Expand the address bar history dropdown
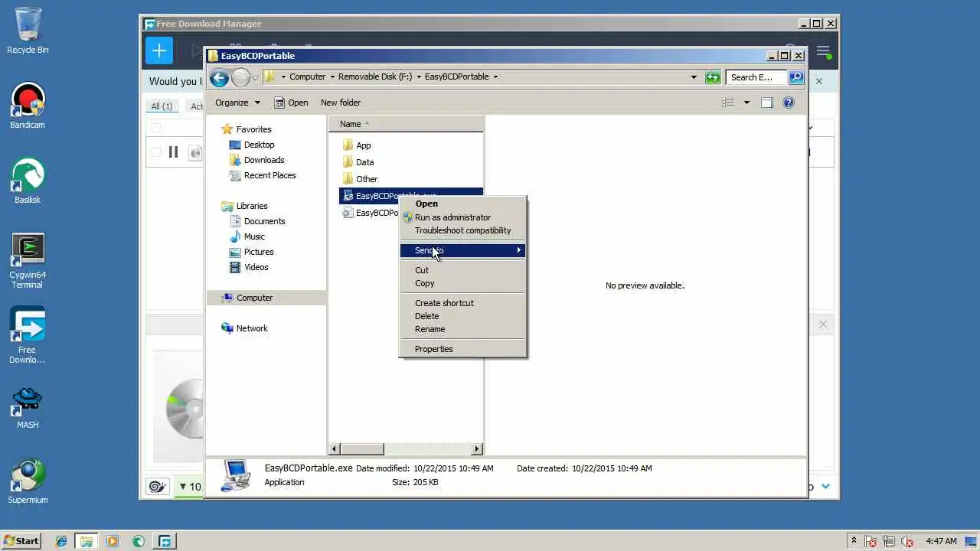The width and height of the screenshot is (980, 551). pyautogui.click(x=694, y=77)
